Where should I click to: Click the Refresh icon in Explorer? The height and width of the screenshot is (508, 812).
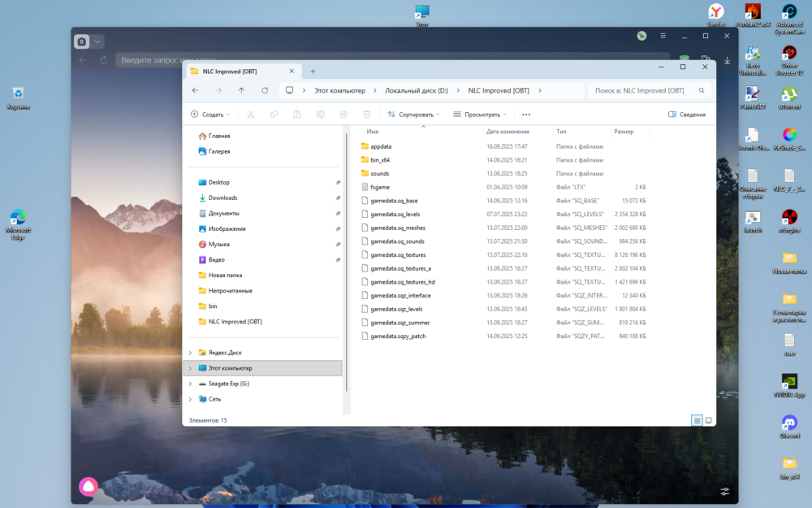(x=265, y=90)
